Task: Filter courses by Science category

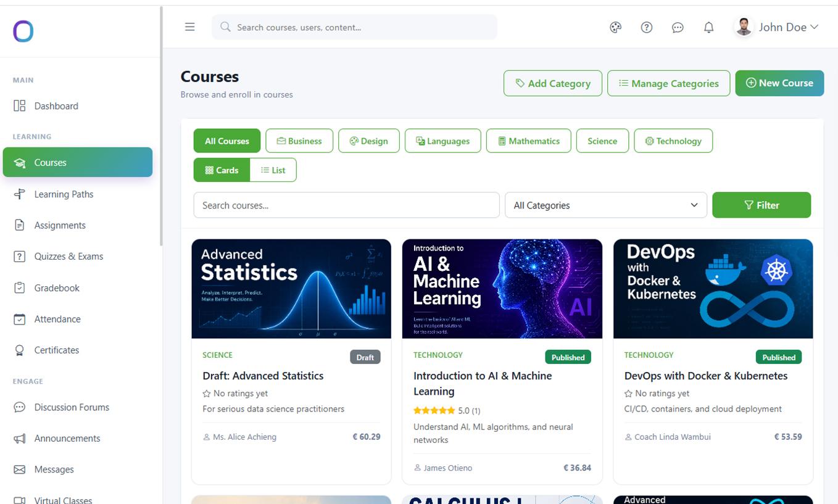Action: [602, 141]
